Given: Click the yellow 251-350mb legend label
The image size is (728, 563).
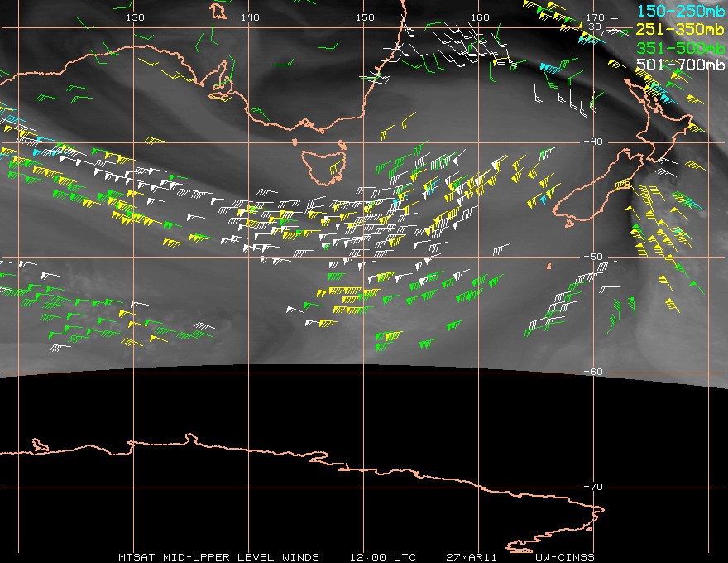Looking at the screenshot, I should click(x=680, y=29).
